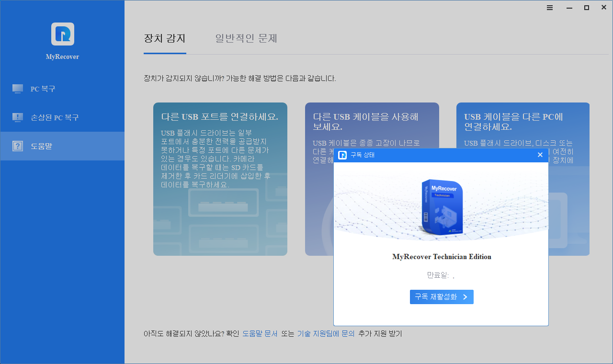This screenshot has width=613, height=364.
Task: Open the 기술 지원팀에 문의 link
Action: (326, 334)
